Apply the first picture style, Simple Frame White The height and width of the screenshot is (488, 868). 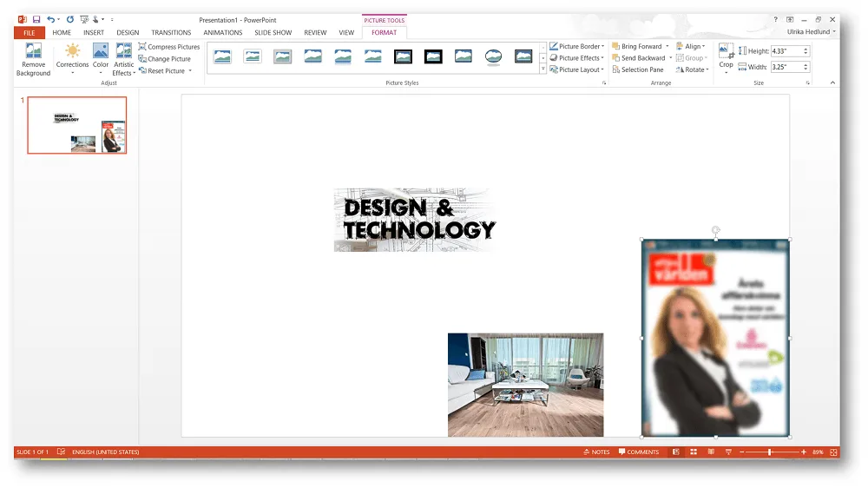[222, 56]
